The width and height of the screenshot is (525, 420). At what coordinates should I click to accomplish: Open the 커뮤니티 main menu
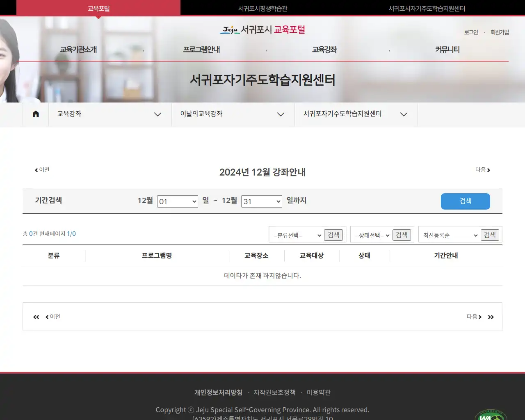(447, 50)
